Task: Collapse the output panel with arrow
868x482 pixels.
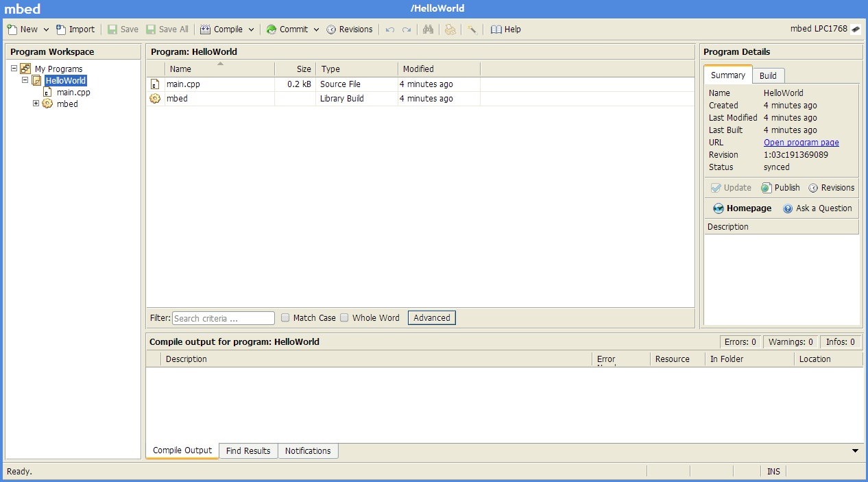Action: 855,451
